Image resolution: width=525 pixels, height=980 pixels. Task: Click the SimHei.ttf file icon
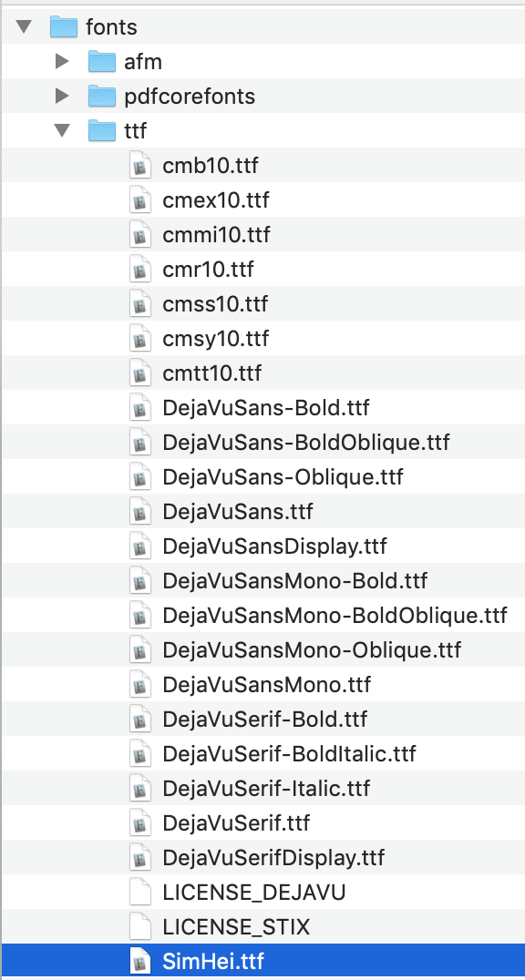[140, 961]
